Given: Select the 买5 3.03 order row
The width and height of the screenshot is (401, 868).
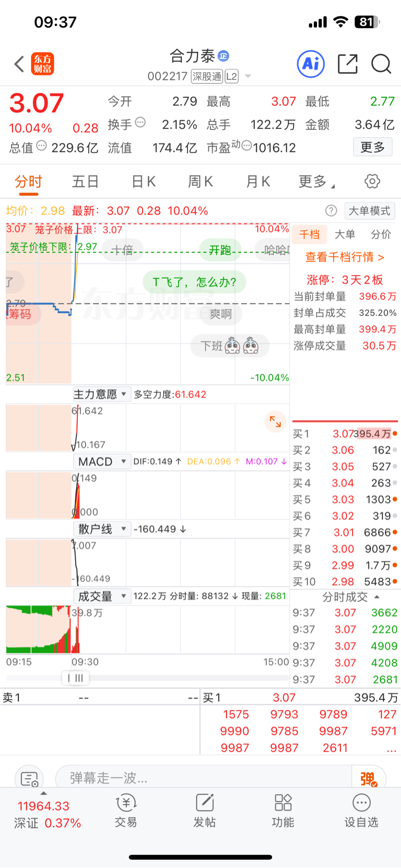Looking at the screenshot, I should [x=345, y=500].
